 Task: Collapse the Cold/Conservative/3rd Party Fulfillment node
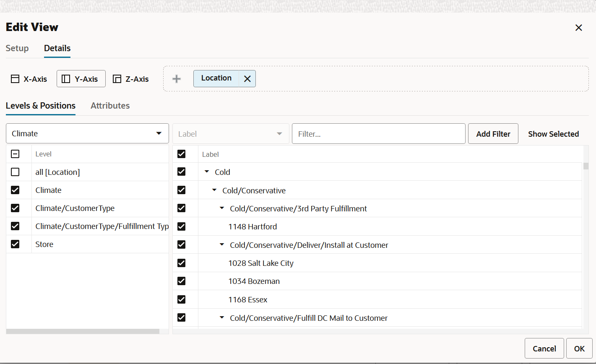pos(222,208)
